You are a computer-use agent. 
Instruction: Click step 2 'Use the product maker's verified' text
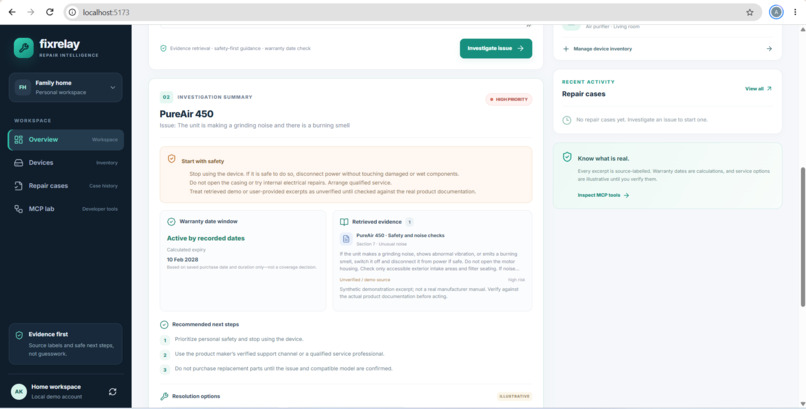(279, 354)
